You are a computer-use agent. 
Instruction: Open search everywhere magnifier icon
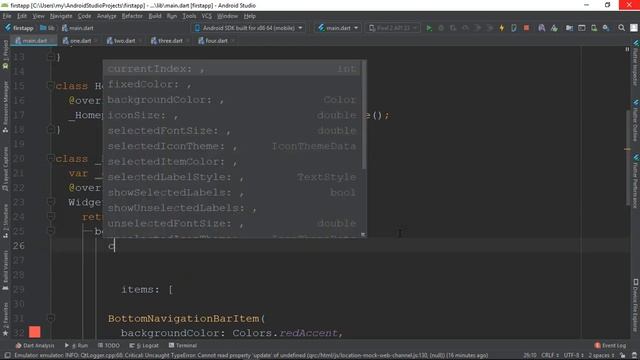tap(621, 28)
